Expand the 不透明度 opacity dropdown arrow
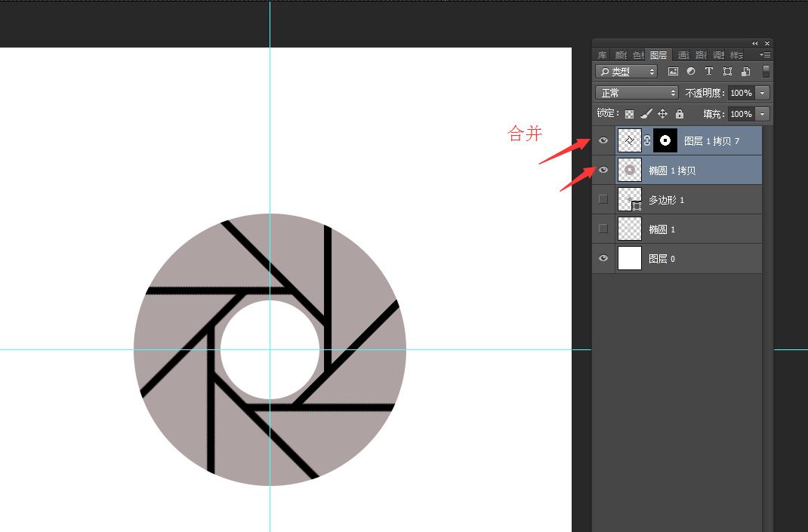 [x=762, y=93]
